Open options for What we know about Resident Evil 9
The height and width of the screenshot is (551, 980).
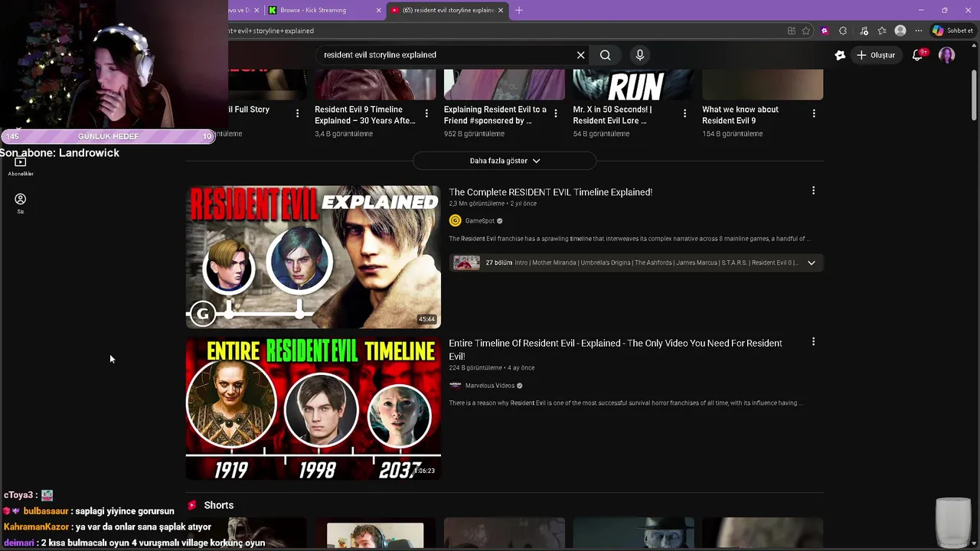(x=814, y=113)
